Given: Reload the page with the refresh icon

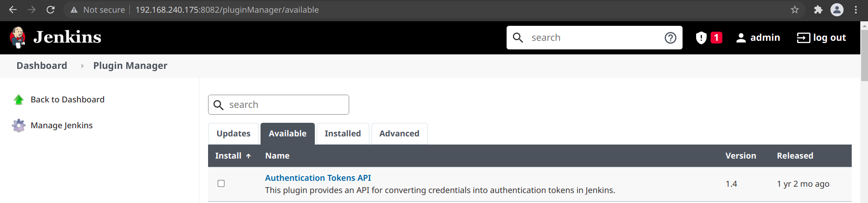Looking at the screenshot, I should click(51, 10).
